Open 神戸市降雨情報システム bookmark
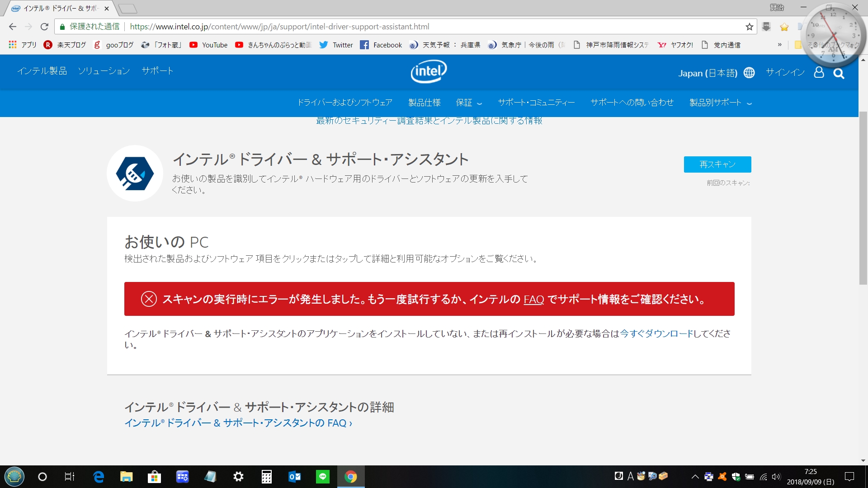 (x=611, y=45)
